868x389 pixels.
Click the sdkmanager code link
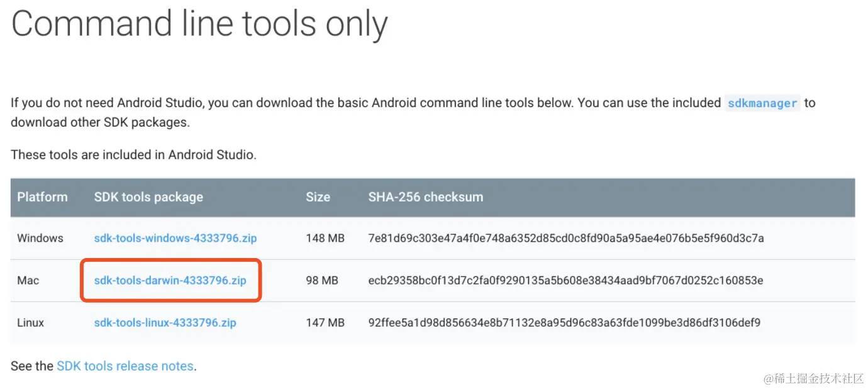(762, 103)
